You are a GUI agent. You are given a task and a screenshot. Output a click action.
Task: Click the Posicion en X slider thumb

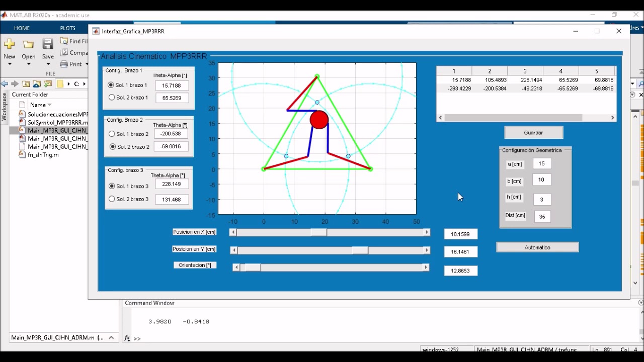pyautogui.click(x=318, y=232)
